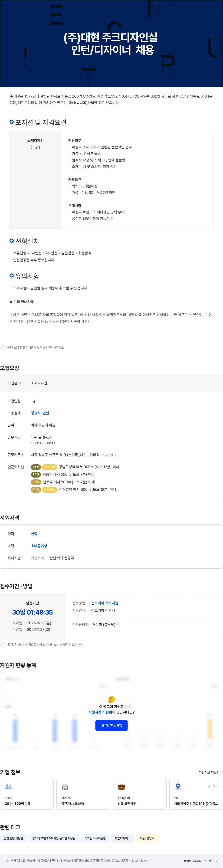
Task: Click start date 2026.10.23(금)
Action: pos(39,623)
